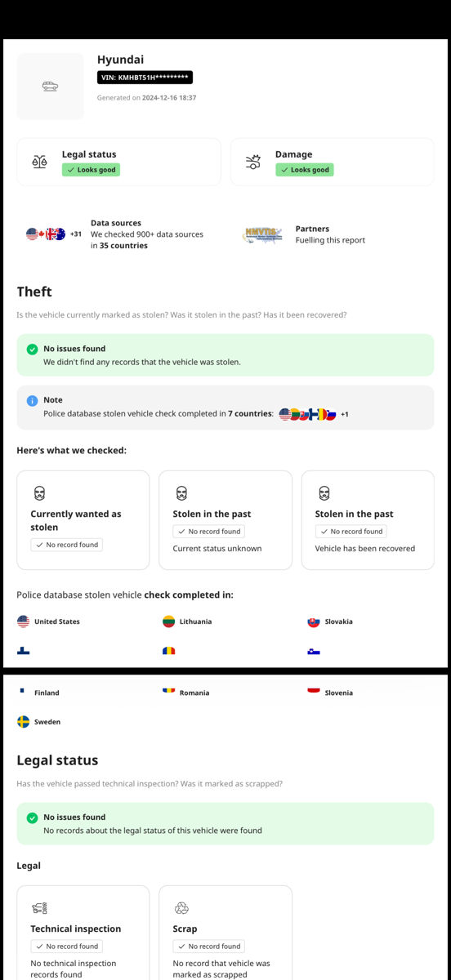This screenshot has height=980, width=451.
Task: Open the Vehicle has been recovered card
Action: [368, 520]
